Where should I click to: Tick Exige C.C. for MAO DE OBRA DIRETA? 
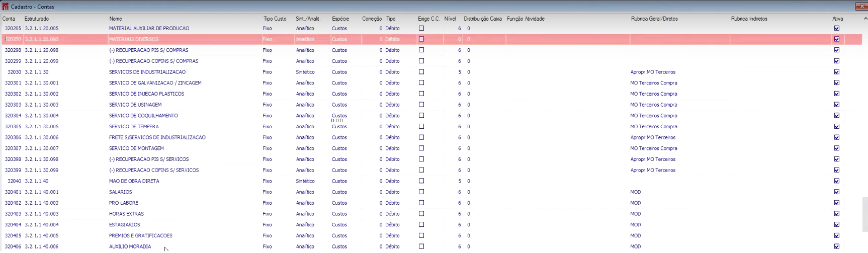tap(421, 181)
